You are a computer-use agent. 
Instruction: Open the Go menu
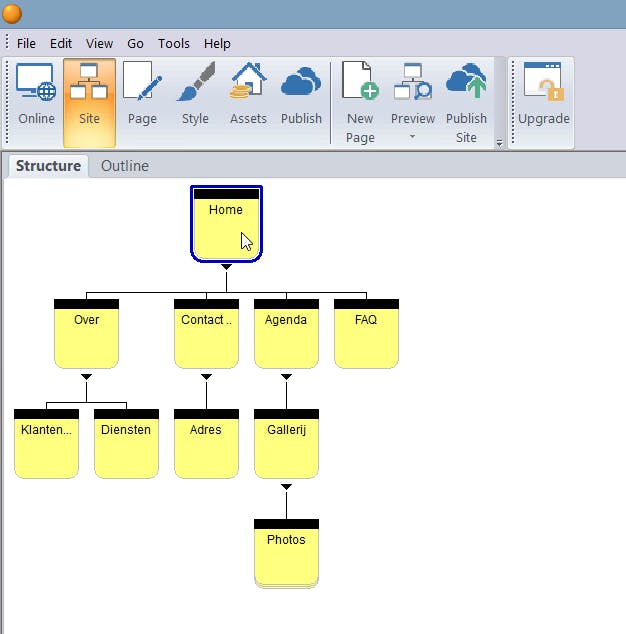pyautogui.click(x=135, y=43)
